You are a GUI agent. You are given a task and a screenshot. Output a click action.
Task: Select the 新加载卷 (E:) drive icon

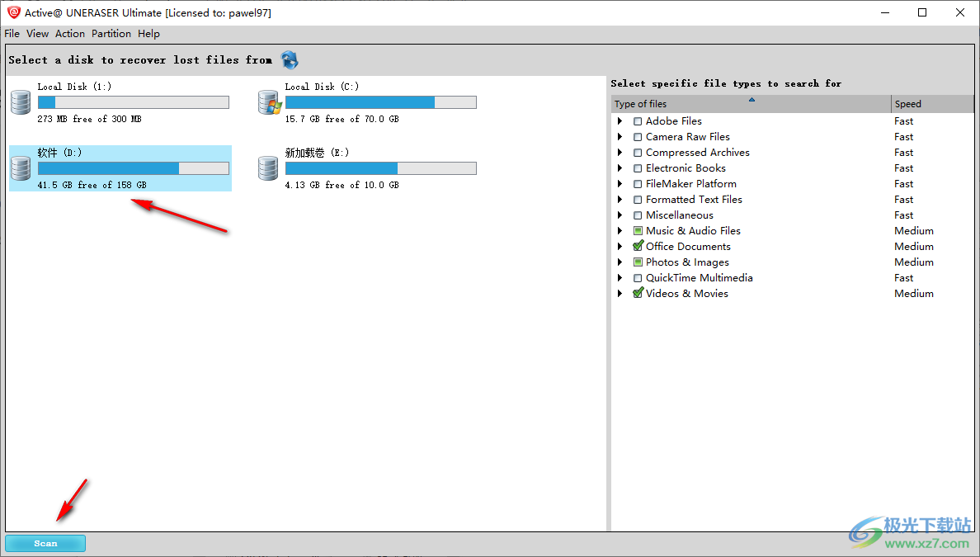click(x=268, y=168)
